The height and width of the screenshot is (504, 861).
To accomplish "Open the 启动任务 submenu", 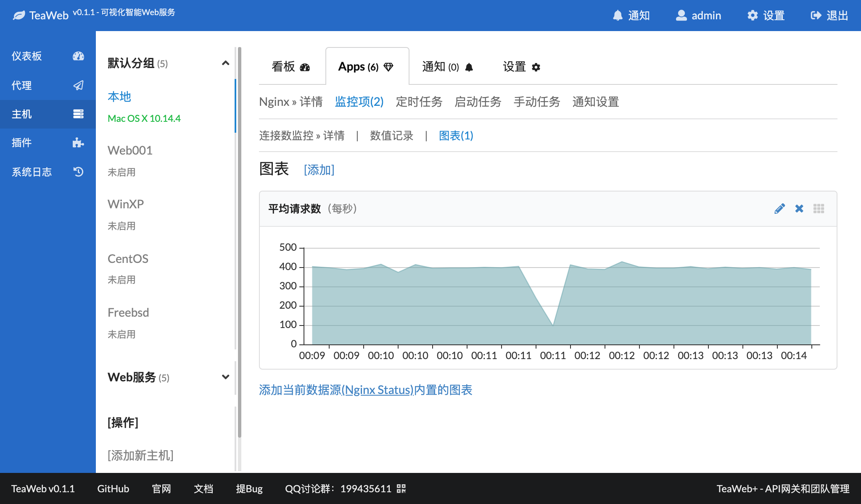I will click(x=478, y=102).
